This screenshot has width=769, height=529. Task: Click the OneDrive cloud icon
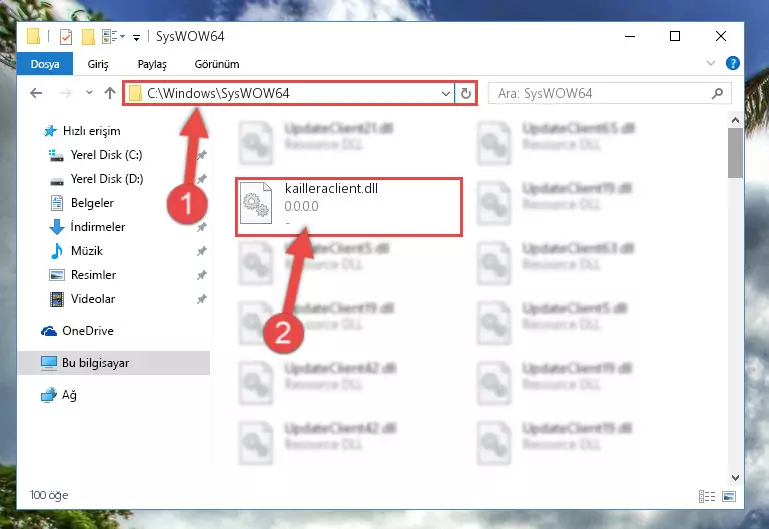click(x=49, y=331)
